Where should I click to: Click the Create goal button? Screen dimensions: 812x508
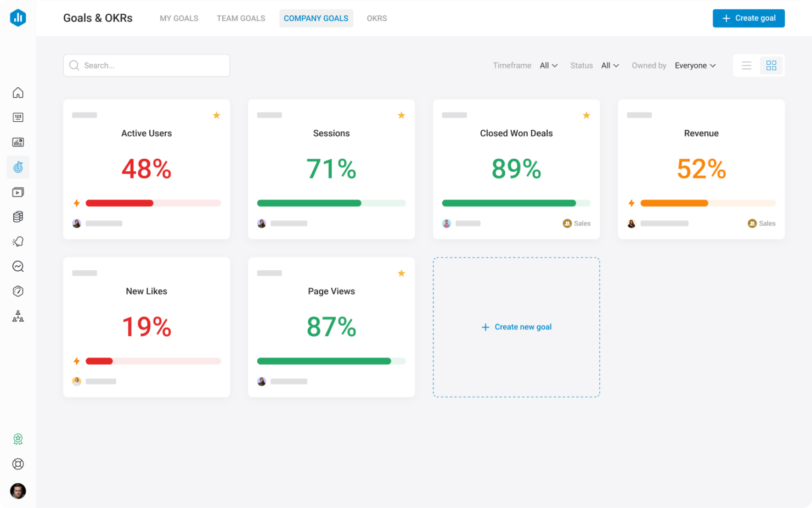(x=748, y=18)
